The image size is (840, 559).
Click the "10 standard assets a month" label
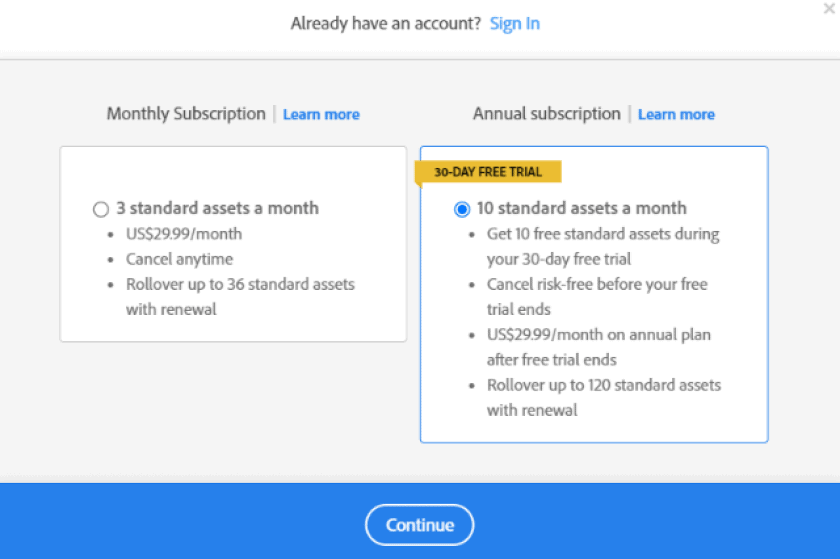pyautogui.click(x=581, y=209)
